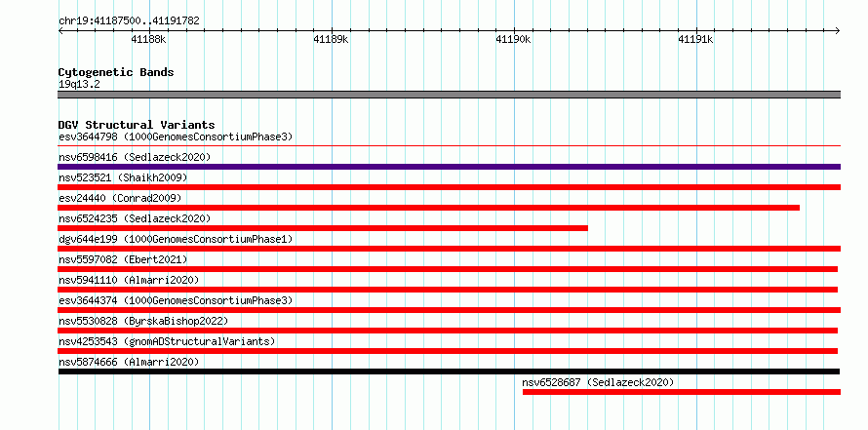Open the nsv6528687 (Sedlazeck2020) label

598,382
